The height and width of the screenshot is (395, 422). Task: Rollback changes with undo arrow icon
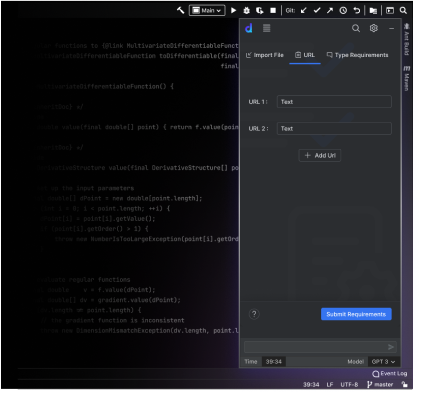(356, 10)
